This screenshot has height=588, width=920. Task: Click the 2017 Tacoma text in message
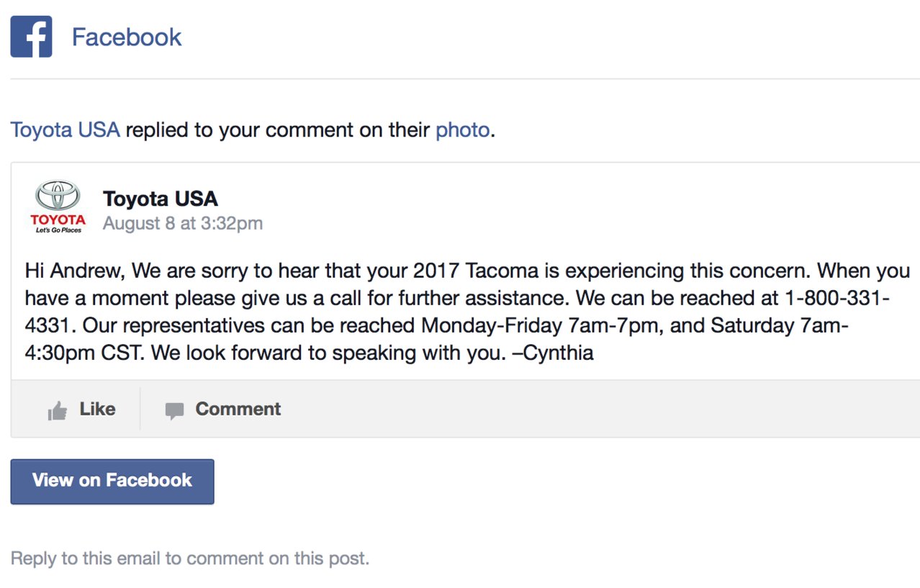(x=473, y=271)
